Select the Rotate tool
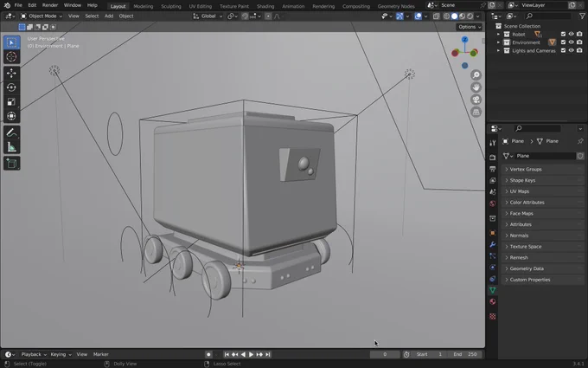 [11, 87]
